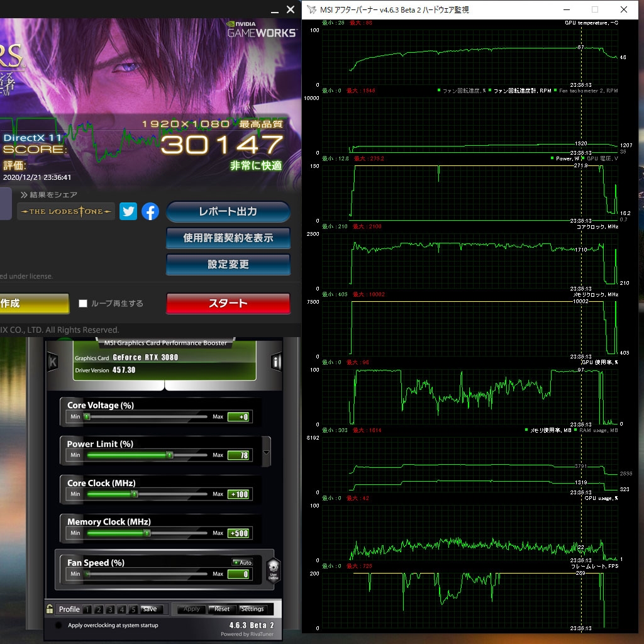Viewport: 644px width, 644px height.
Task: Start the benchmark with スタート
Action: point(228,303)
